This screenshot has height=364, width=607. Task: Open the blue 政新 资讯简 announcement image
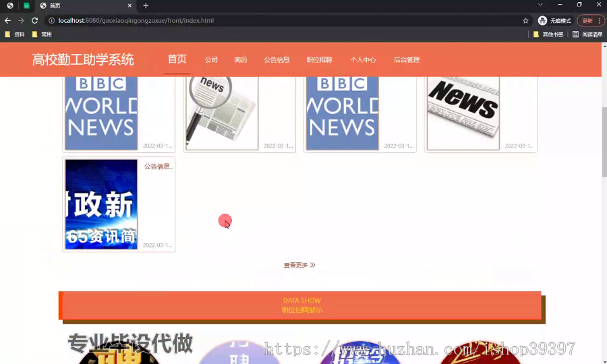tap(101, 204)
